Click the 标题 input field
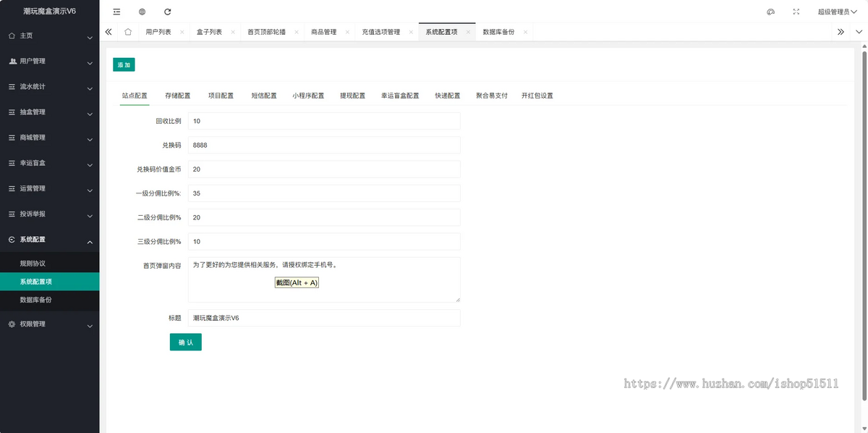 pos(324,318)
